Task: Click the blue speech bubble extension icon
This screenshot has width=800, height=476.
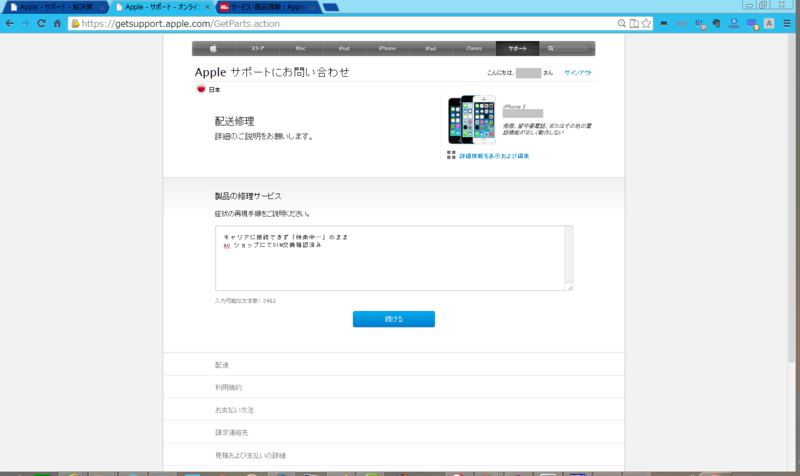Action: pos(752,24)
